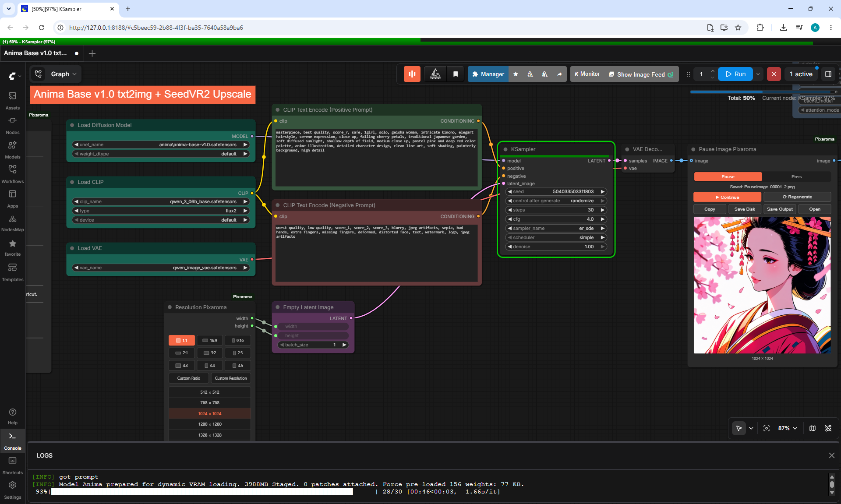This screenshot has width=841, height=504.
Task: Open the Apps sidebar panel
Action: (12, 198)
